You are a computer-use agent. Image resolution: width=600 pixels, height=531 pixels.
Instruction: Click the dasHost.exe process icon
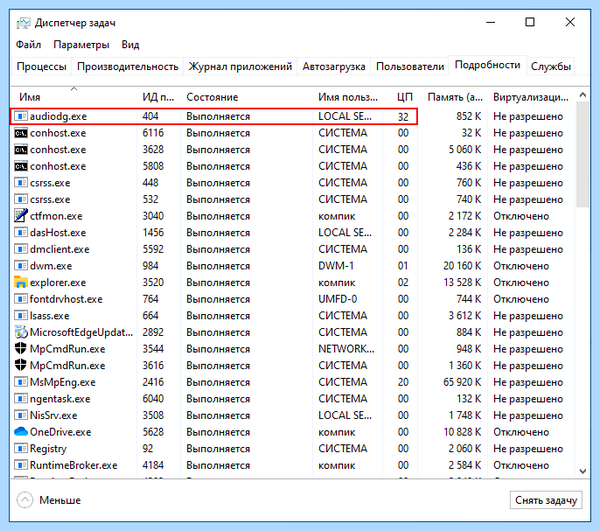(x=21, y=232)
